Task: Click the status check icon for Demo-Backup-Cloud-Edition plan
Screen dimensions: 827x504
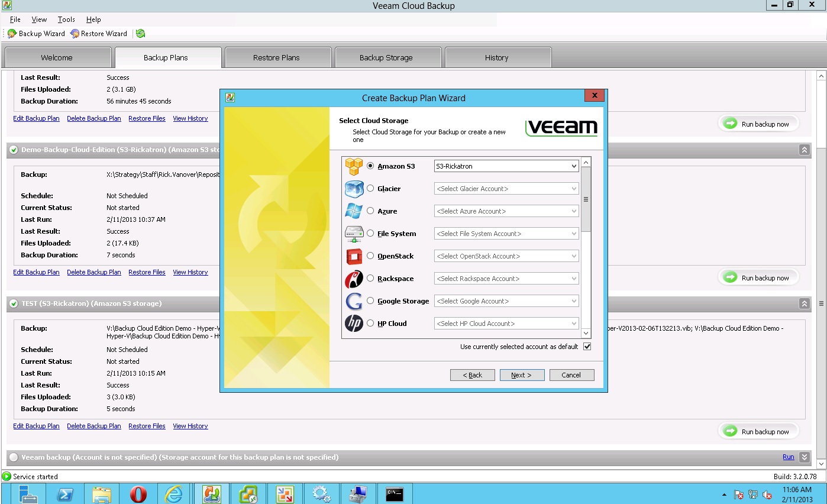Action: (14, 150)
